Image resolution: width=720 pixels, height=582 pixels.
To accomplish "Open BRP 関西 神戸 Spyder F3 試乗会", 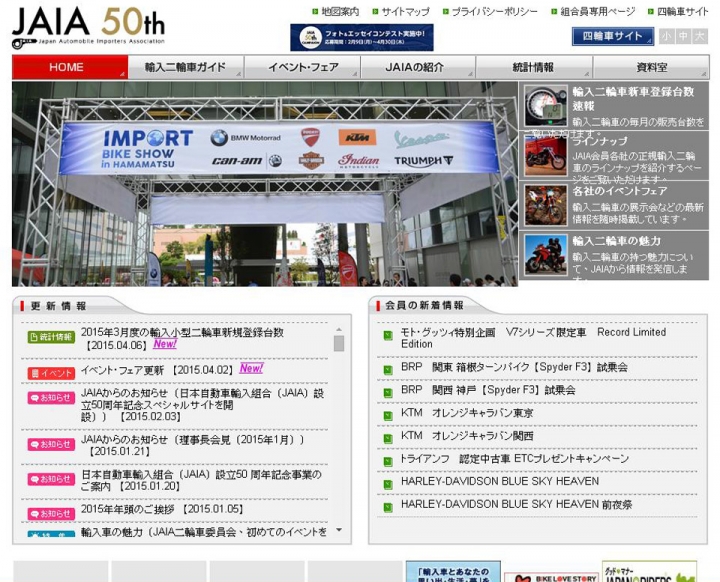I will (488, 390).
